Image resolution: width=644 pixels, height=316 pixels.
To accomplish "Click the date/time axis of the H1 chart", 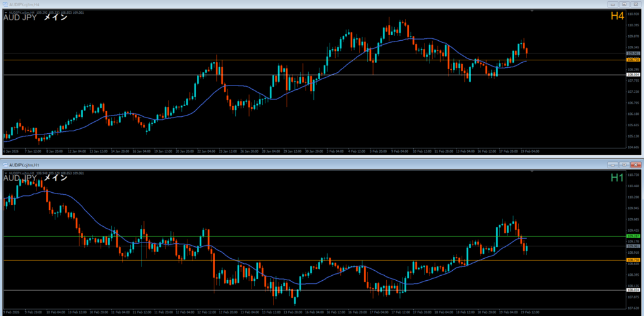I will coord(314,312).
